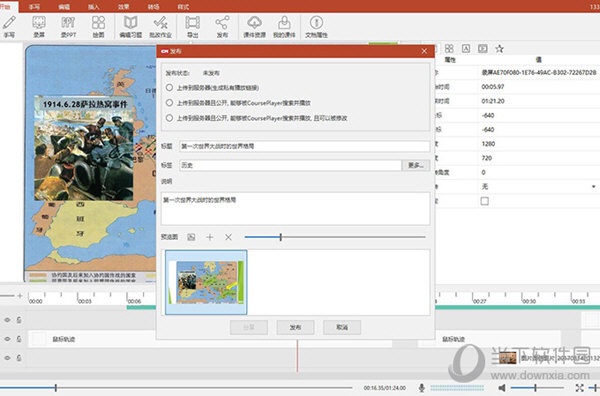Select public upload that can be modified option

(x=169, y=118)
